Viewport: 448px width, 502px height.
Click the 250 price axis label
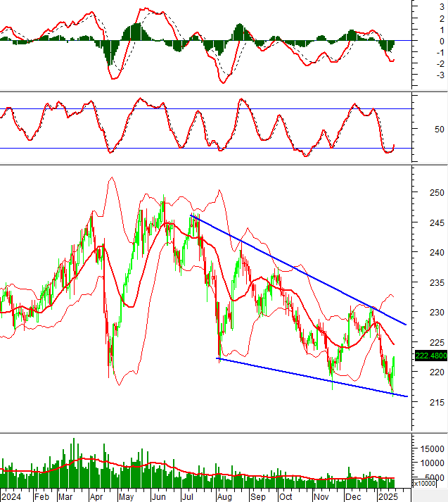(x=437, y=193)
